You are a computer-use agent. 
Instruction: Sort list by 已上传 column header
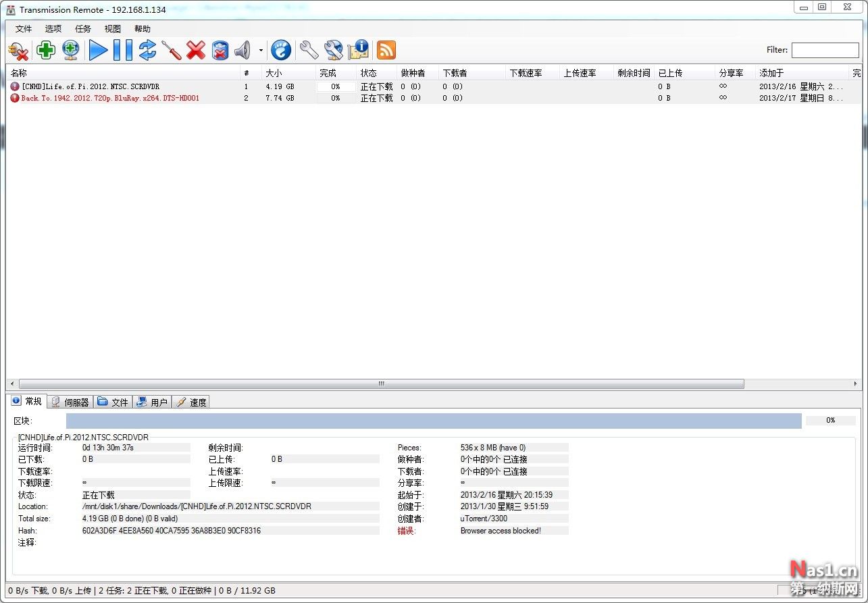pyautogui.click(x=685, y=73)
